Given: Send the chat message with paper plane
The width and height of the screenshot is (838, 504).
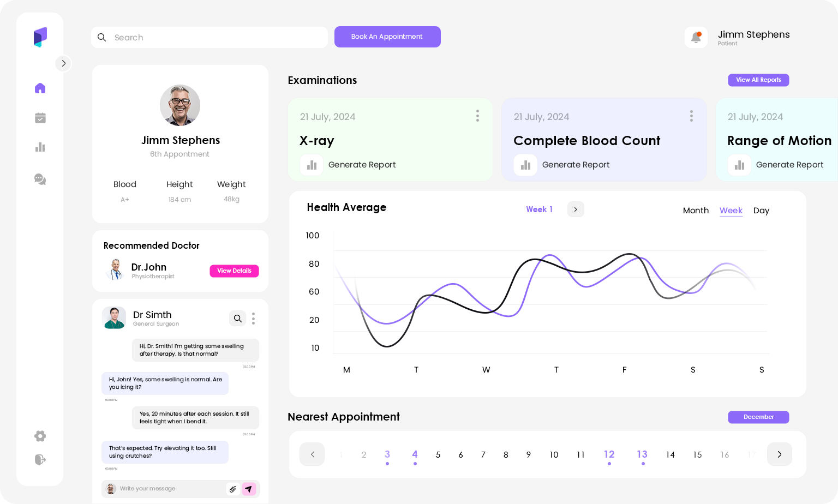Looking at the screenshot, I should click(249, 489).
